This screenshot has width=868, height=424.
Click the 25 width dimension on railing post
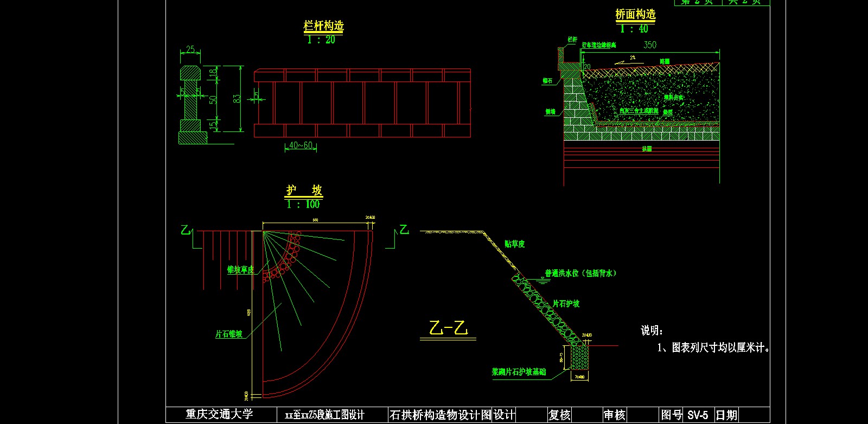click(x=190, y=49)
